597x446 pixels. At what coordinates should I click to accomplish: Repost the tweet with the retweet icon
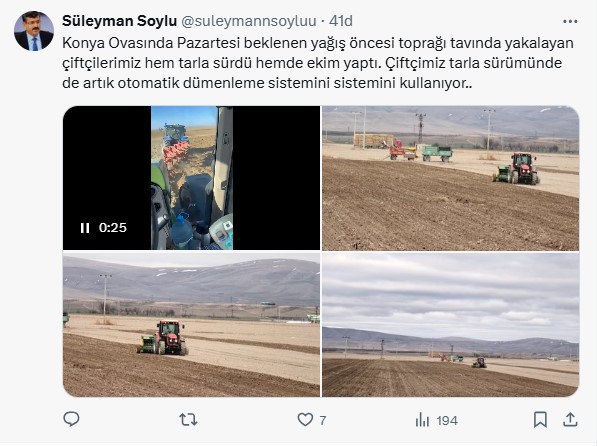[x=188, y=420]
